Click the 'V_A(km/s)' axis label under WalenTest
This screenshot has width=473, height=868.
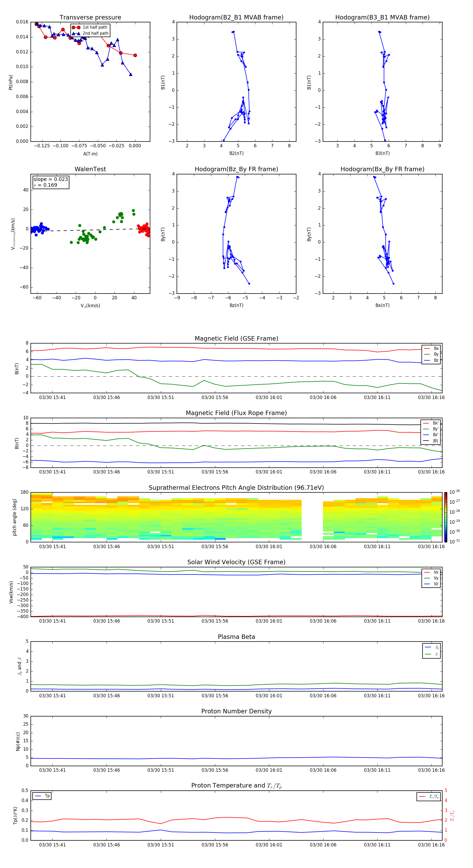(90, 306)
